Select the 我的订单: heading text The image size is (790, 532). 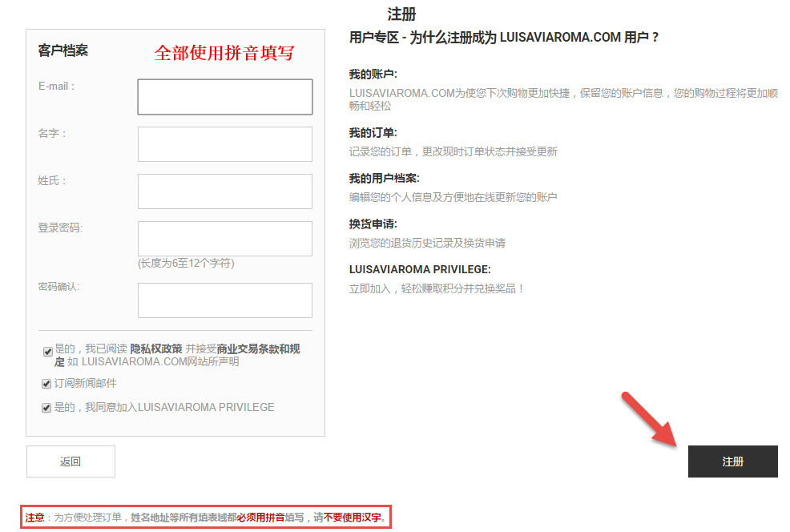click(373, 133)
